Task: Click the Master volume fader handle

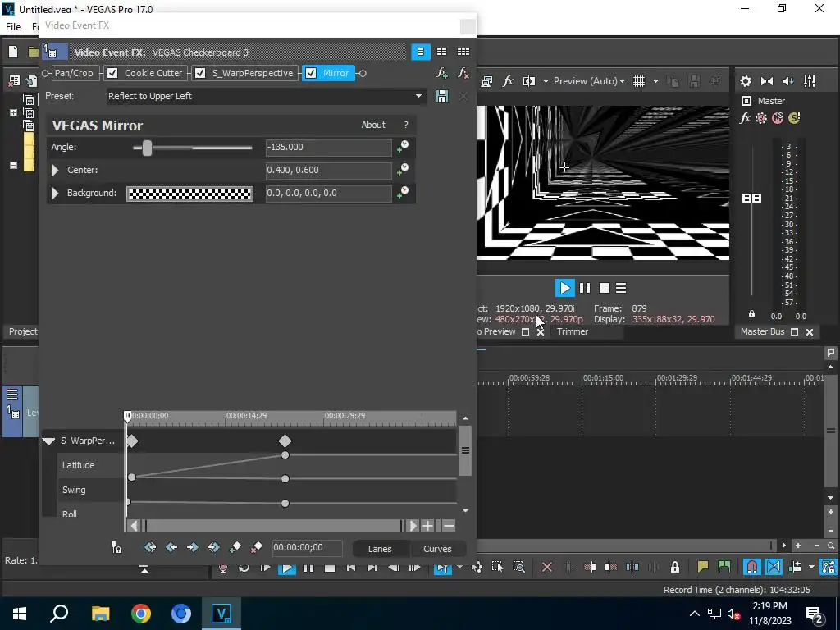Action: coord(751,199)
